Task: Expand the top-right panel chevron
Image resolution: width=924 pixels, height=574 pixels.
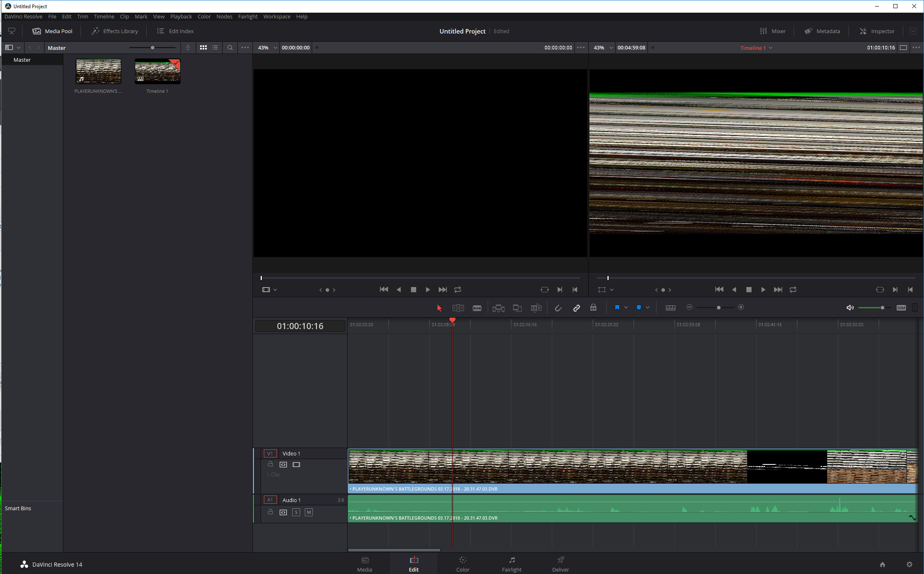Action: 913,31
